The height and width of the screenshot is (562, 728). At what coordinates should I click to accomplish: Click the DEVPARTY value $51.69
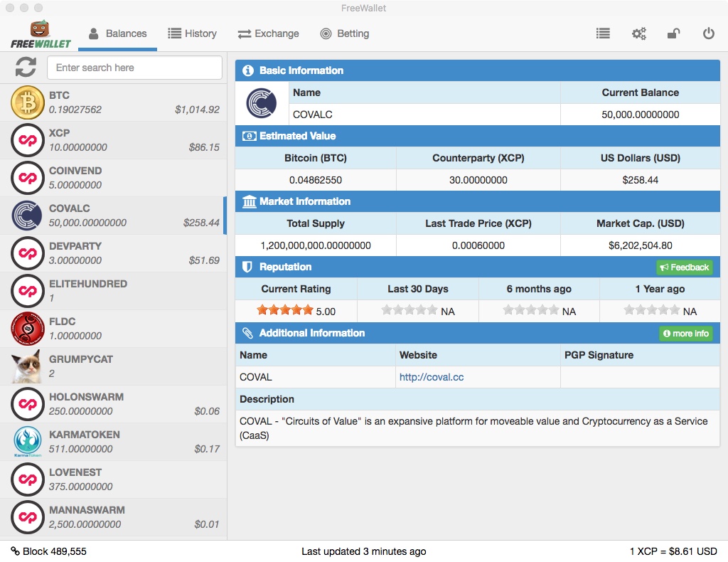click(204, 260)
